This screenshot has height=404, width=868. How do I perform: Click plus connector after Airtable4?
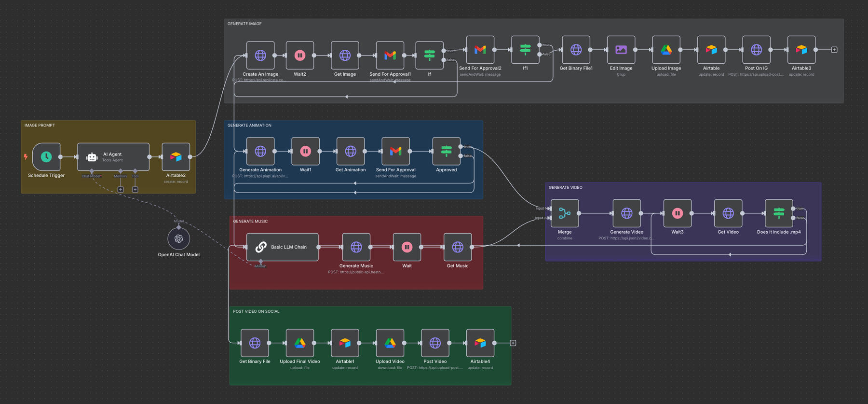coord(513,343)
